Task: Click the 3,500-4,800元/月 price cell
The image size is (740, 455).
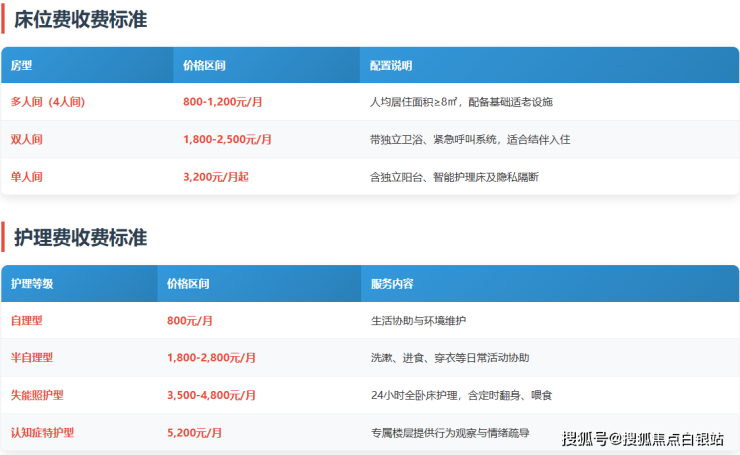Action: pos(211,395)
